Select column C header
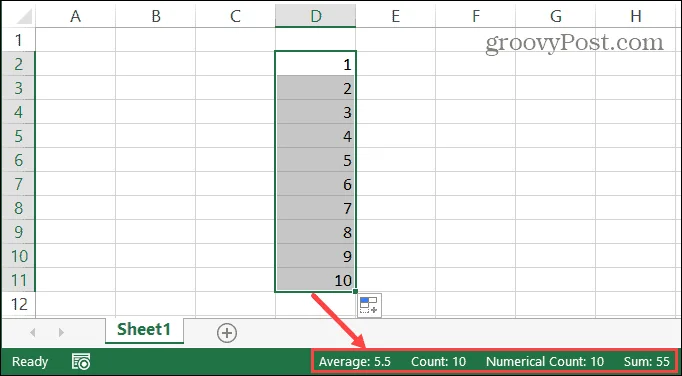Image resolution: width=682 pixels, height=376 pixels. (x=235, y=16)
